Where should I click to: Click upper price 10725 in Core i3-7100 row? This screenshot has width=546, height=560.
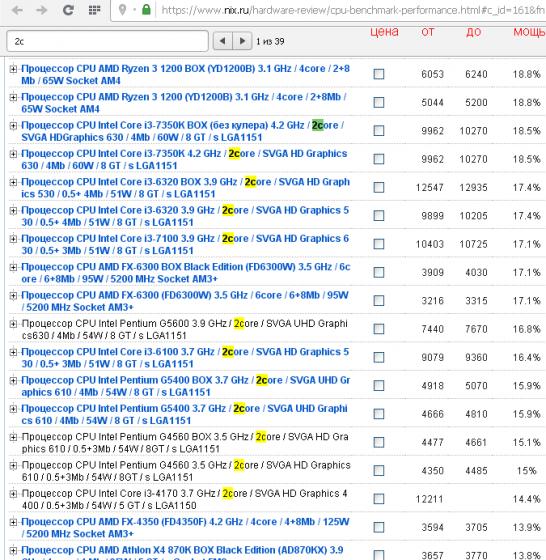click(474, 244)
